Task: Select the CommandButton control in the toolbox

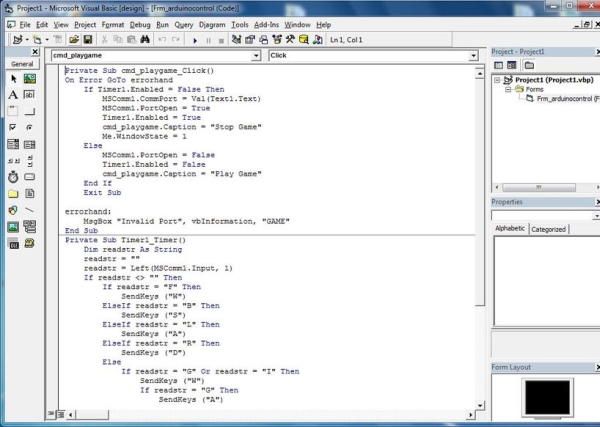Action: coord(29,111)
